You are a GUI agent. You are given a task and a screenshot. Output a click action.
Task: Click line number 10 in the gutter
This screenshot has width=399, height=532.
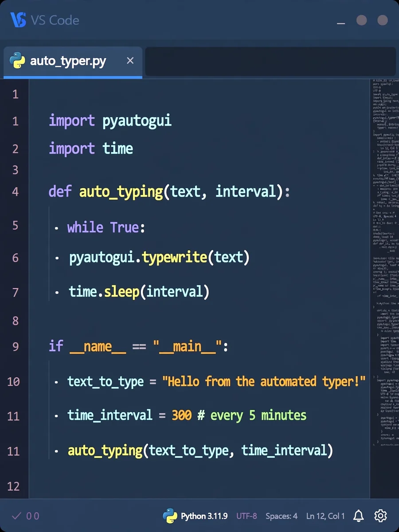coord(14,381)
